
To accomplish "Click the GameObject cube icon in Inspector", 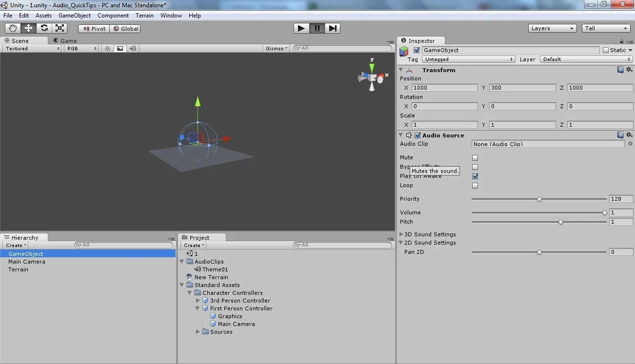I will click(404, 51).
